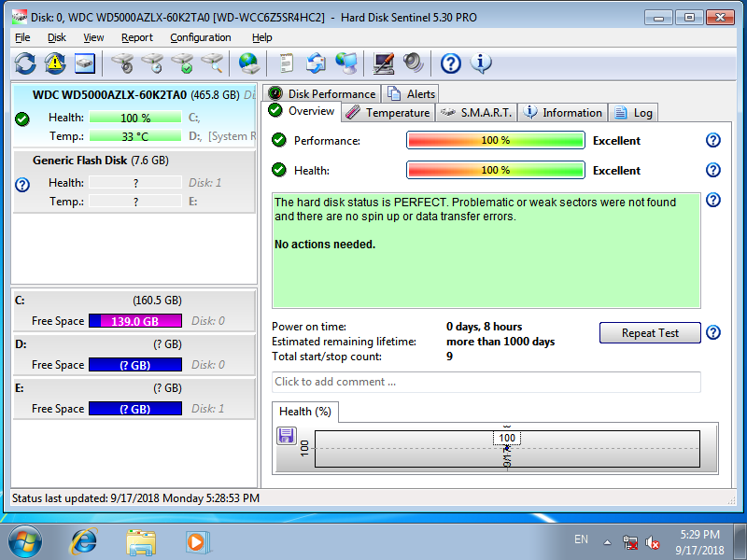Click the speaker toolbar icon
747x560 pixels.
tap(413, 63)
